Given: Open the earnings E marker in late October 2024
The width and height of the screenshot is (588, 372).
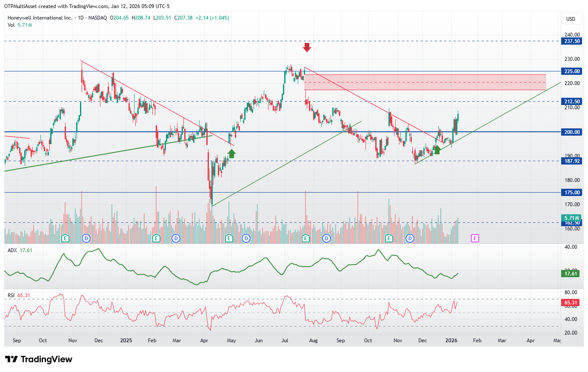Looking at the screenshot, I should 65,238.
